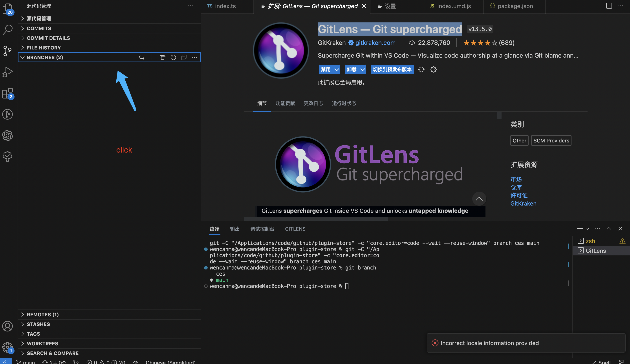Screen dimensions: 630x364
Task: Open the Extensions view showing badge 2
Action: pos(7,93)
